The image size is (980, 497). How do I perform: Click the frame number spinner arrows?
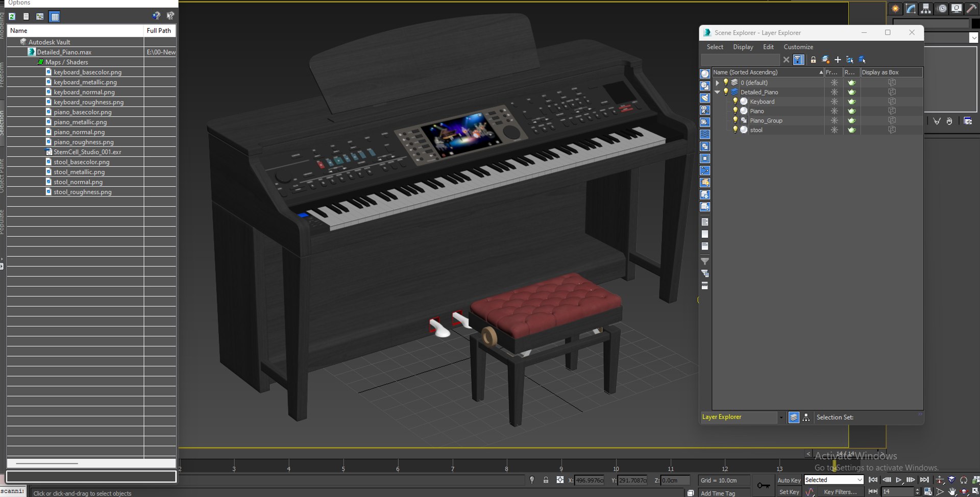(x=917, y=492)
